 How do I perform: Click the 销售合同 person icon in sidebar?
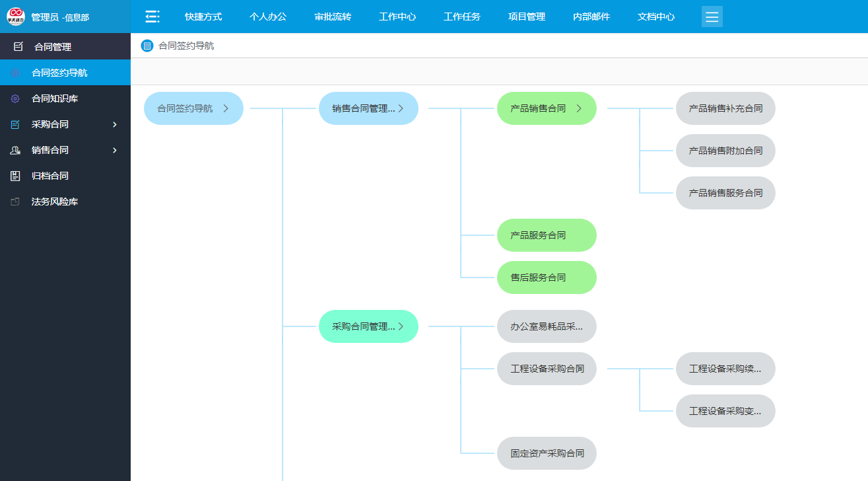click(x=15, y=150)
